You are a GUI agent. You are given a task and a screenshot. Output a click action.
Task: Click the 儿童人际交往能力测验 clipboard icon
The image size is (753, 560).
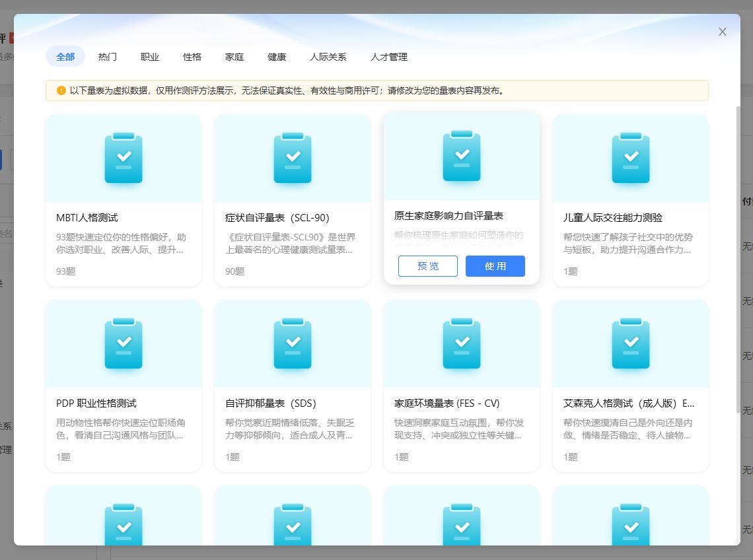tap(631, 158)
